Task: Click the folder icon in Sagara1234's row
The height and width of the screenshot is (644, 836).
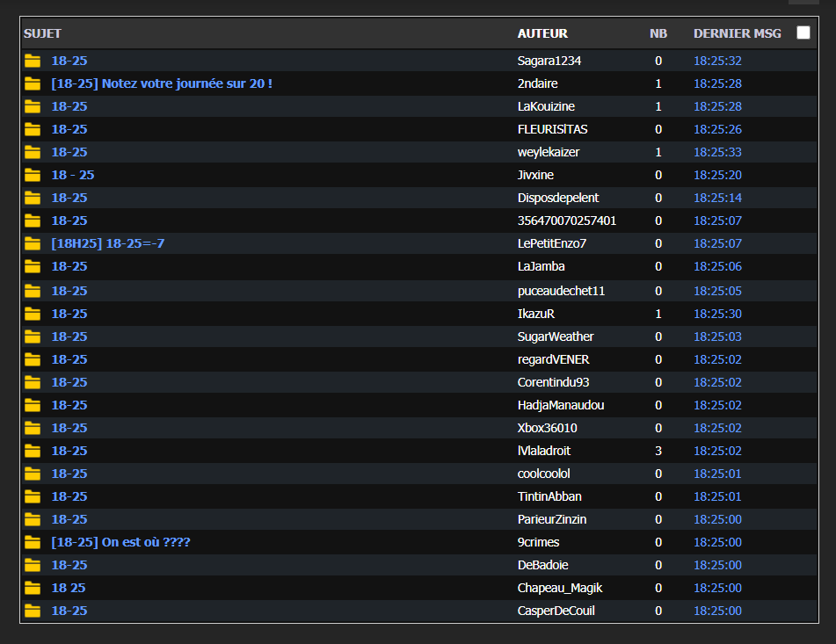Action: point(33,61)
